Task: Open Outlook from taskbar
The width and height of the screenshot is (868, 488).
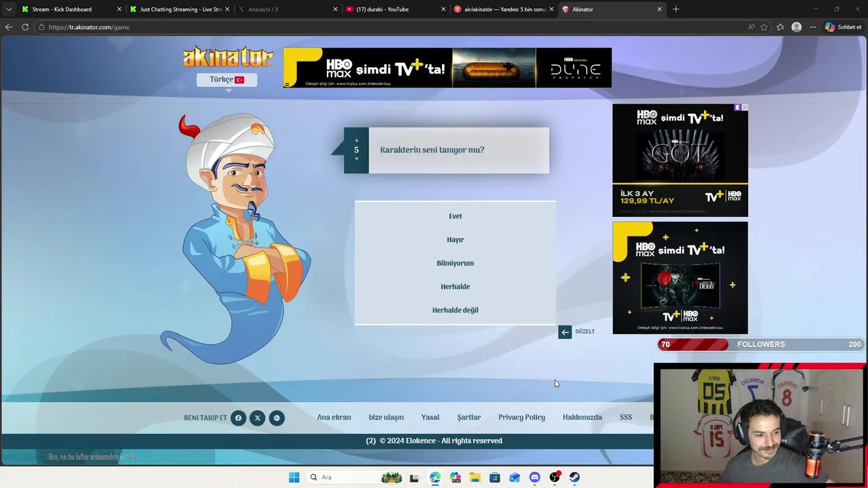Action: [x=515, y=478]
